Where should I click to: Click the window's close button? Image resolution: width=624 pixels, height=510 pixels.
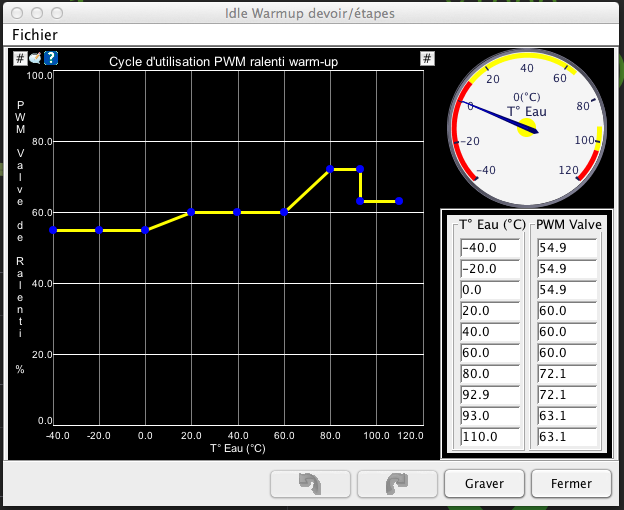17,13
